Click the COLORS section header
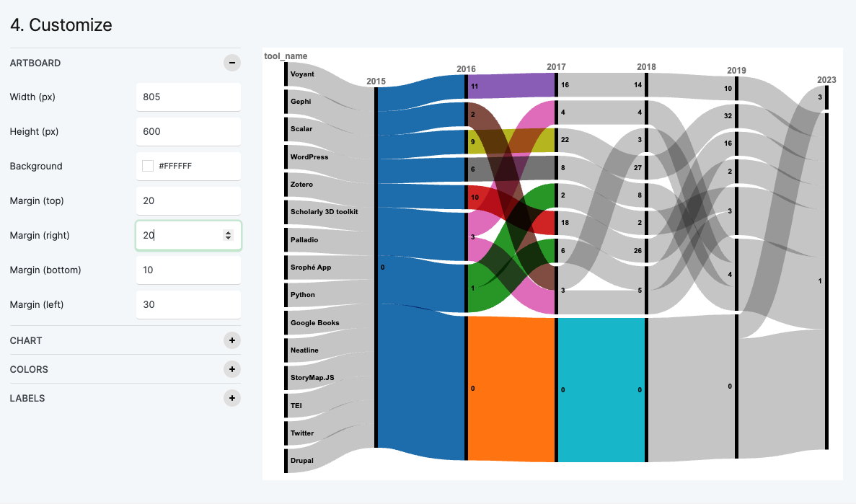This screenshot has height=504, width=856. [x=125, y=369]
